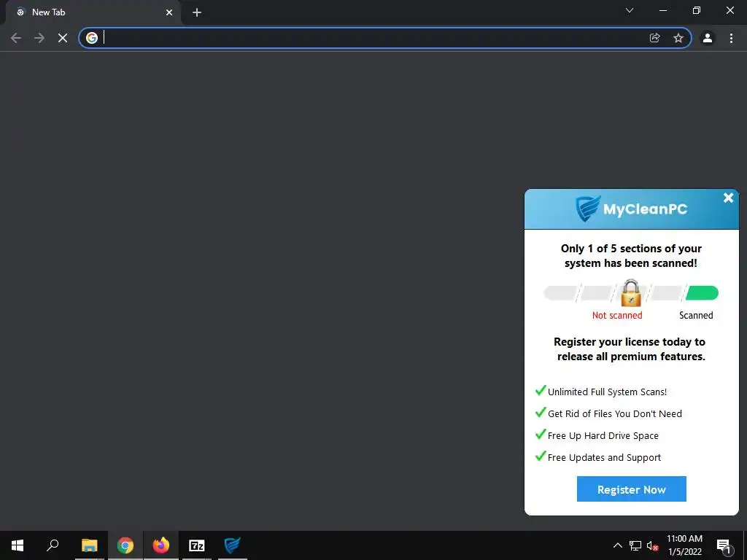This screenshot has height=560, width=747.
Task: Share this page using the share icon
Action: click(x=654, y=38)
